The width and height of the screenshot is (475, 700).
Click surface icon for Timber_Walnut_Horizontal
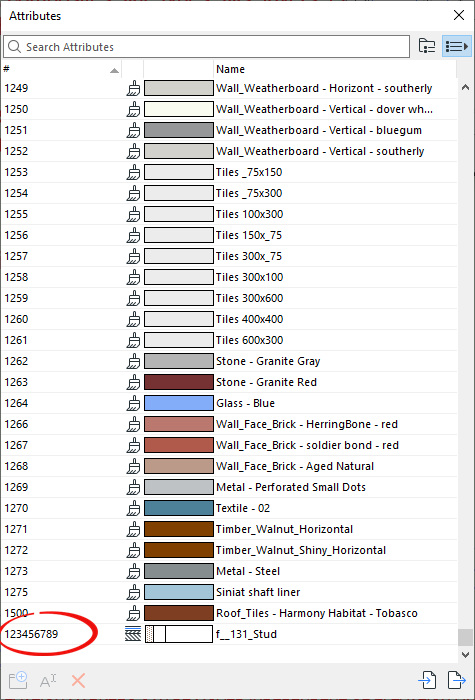tap(133, 529)
